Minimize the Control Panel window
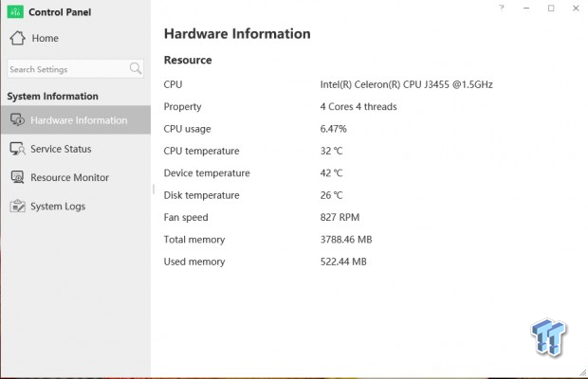Viewport: 588px width, 379px height. click(526, 8)
